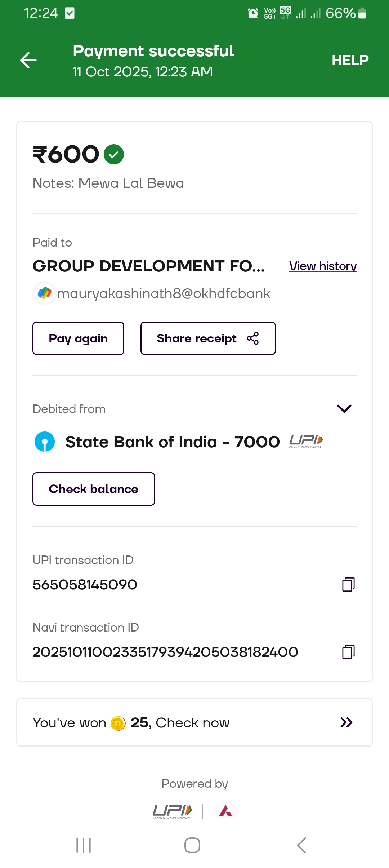Tap the State Bank of India logo

(x=45, y=442)
